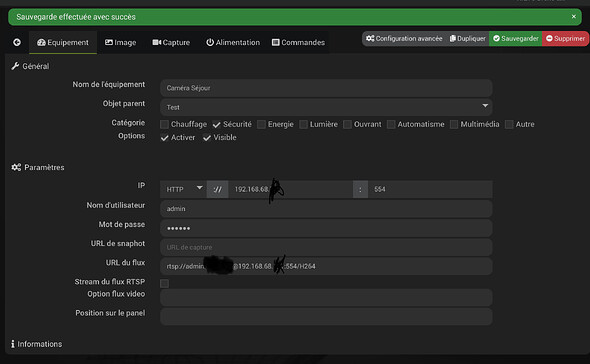Screen dimensions: 590x364
Task: Edit the URL du flux field
Action: (x=326, y=267)
